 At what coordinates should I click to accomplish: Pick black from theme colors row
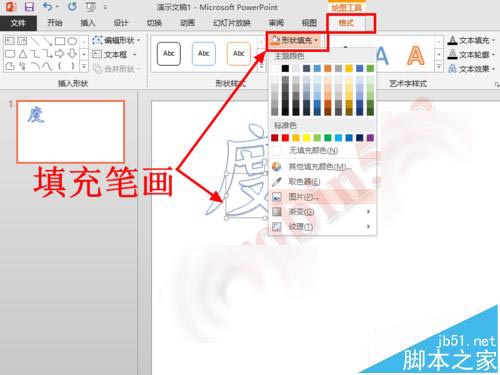(285, 69)
